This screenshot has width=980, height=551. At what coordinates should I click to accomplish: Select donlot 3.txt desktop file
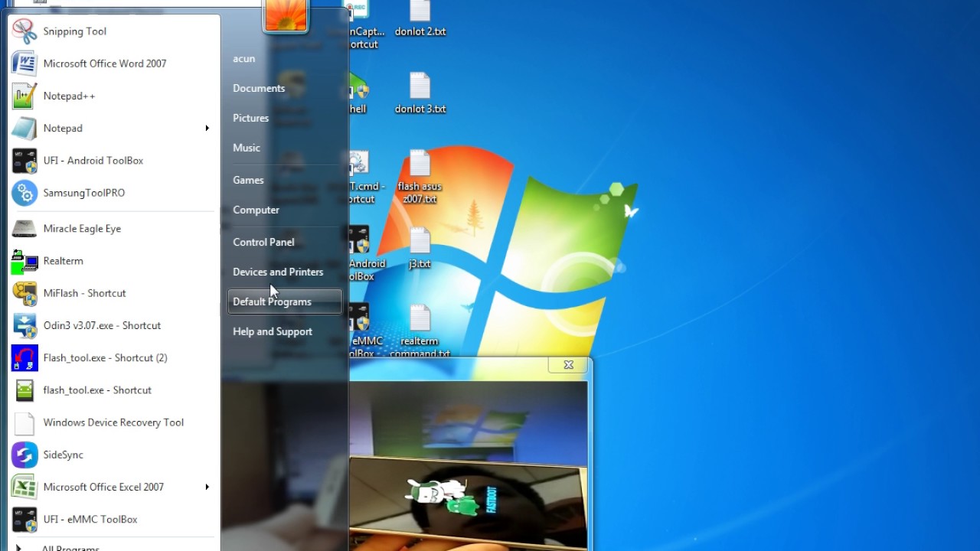pyautogui.click(x=420, y=93)
